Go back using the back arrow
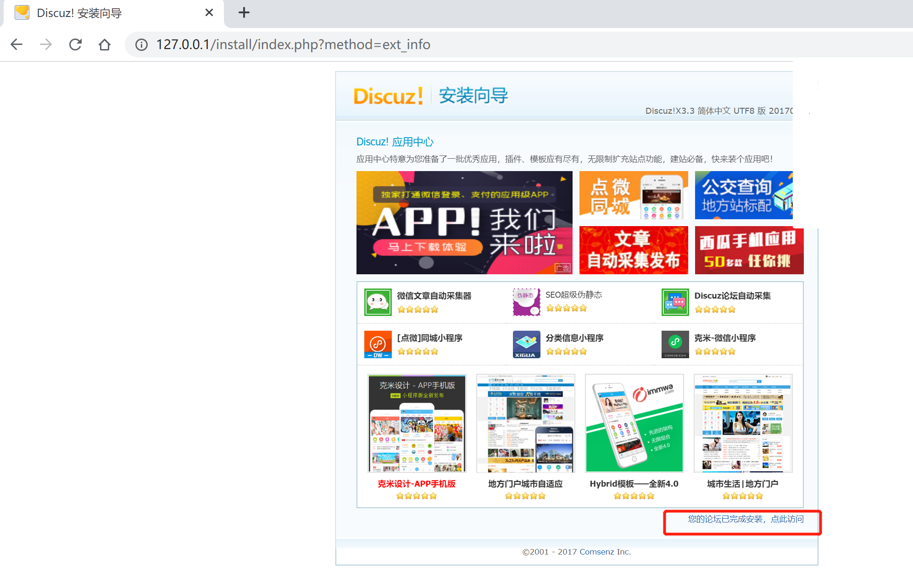 17,44
